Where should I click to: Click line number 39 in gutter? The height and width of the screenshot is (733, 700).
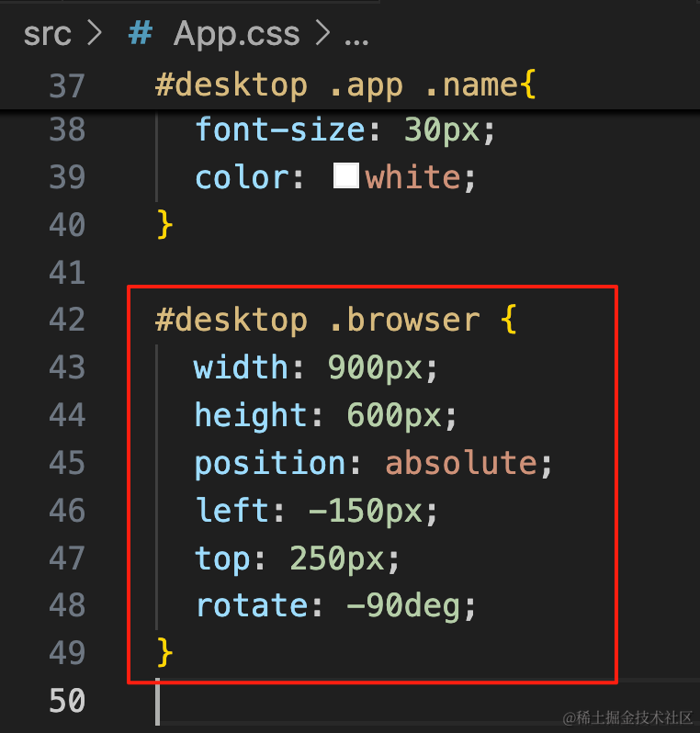pos(67,177)
